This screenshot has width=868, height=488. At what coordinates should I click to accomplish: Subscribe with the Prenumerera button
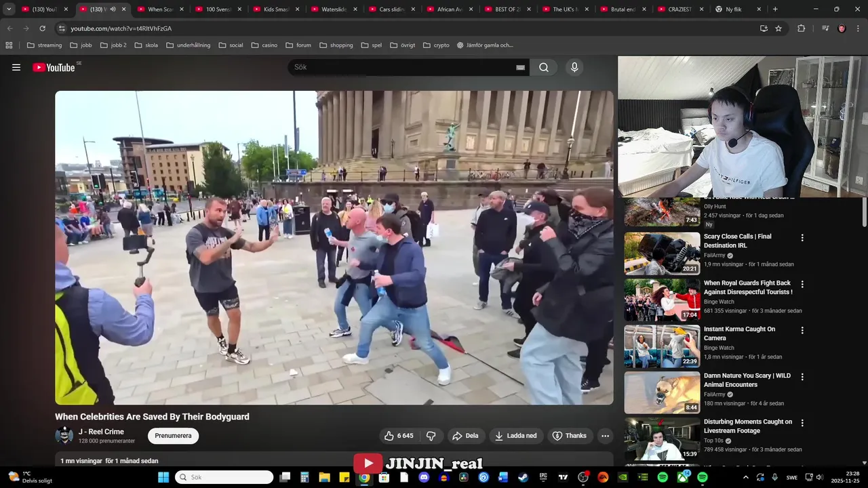point(173,436)
